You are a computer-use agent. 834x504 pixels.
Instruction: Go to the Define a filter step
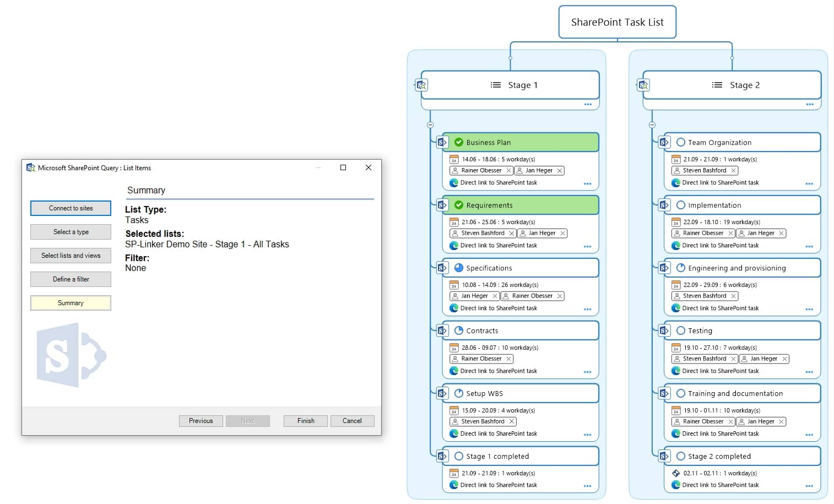[x=71, y=279]
